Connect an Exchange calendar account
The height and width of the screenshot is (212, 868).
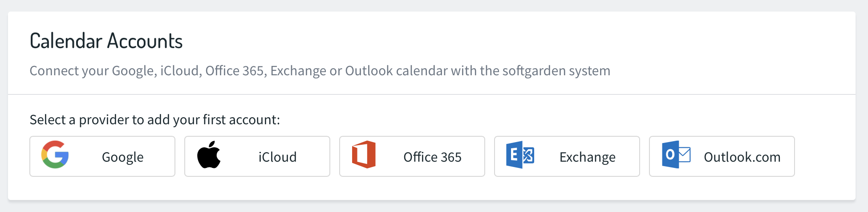pos(567,156)
